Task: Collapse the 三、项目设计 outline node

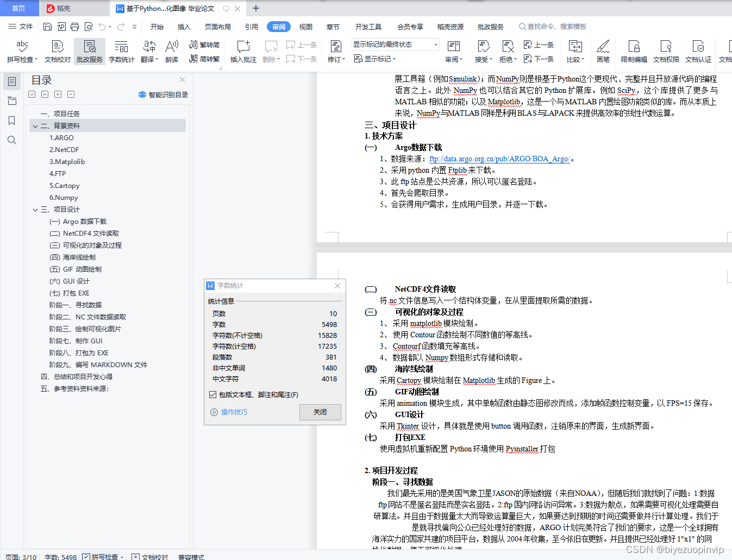Action: click(x=35, y=210)
